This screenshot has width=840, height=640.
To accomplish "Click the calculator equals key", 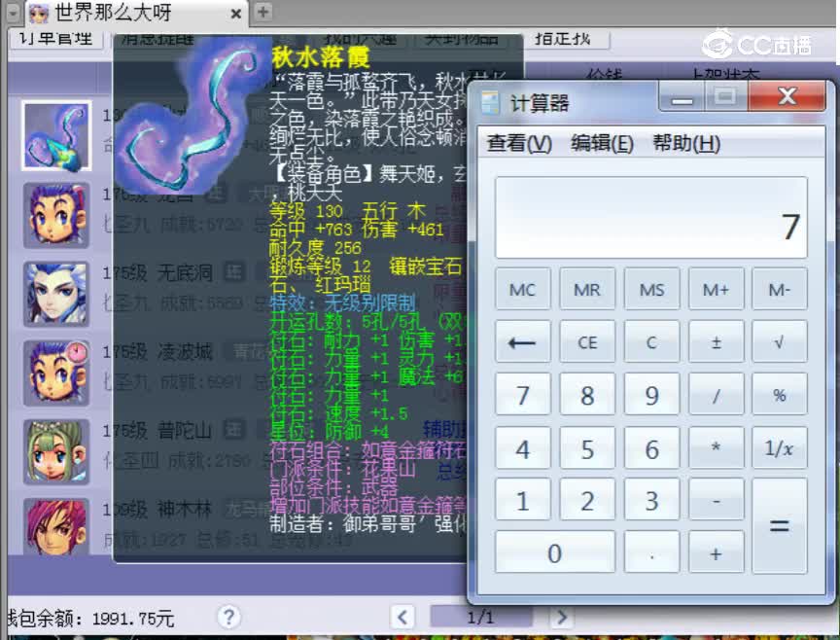I will point(780,526).
